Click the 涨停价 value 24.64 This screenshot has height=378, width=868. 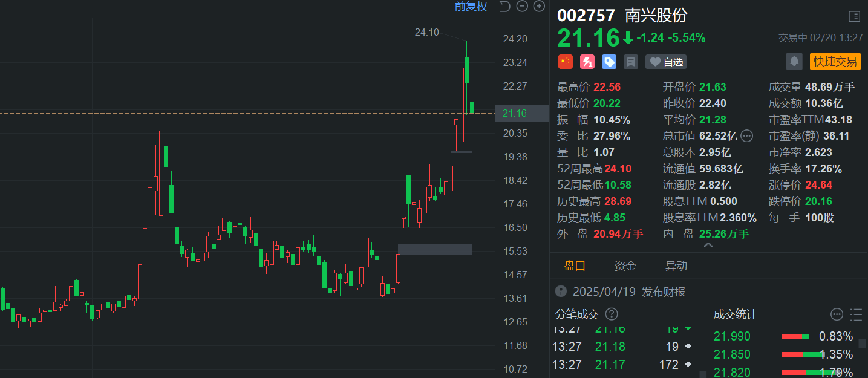(x=818, y=185)
